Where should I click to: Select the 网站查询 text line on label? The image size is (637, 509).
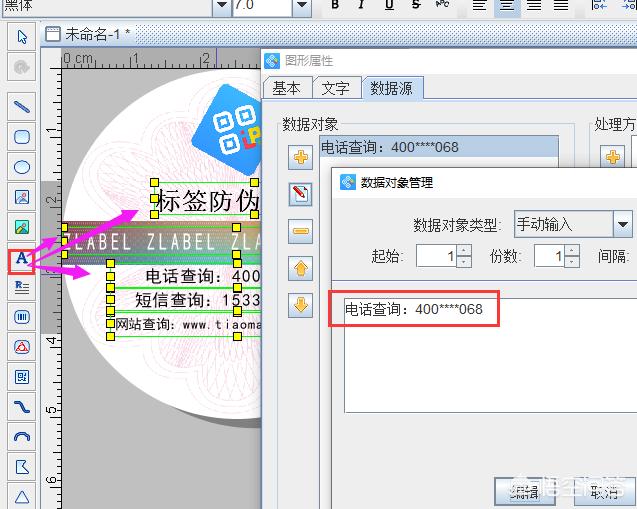tap(187, 325)
